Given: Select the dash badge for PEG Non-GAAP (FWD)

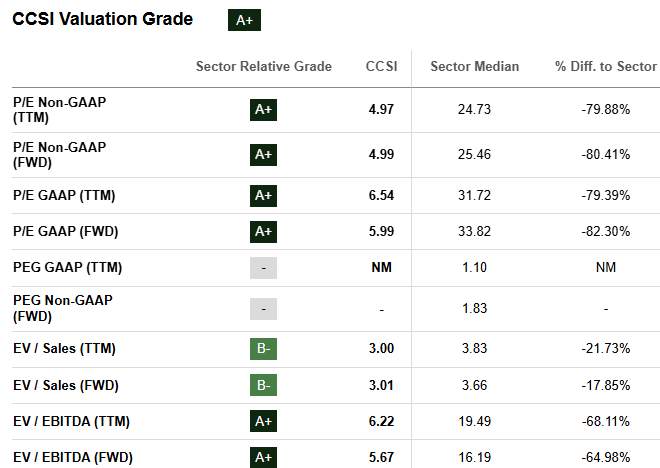Looking at the screenshot, I should tap(263, 309).
